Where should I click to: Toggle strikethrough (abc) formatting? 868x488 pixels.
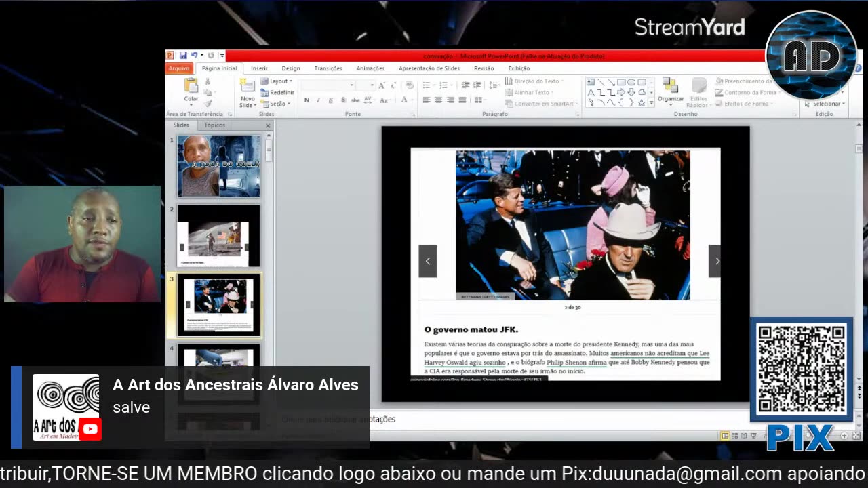[x=355, y=100]
